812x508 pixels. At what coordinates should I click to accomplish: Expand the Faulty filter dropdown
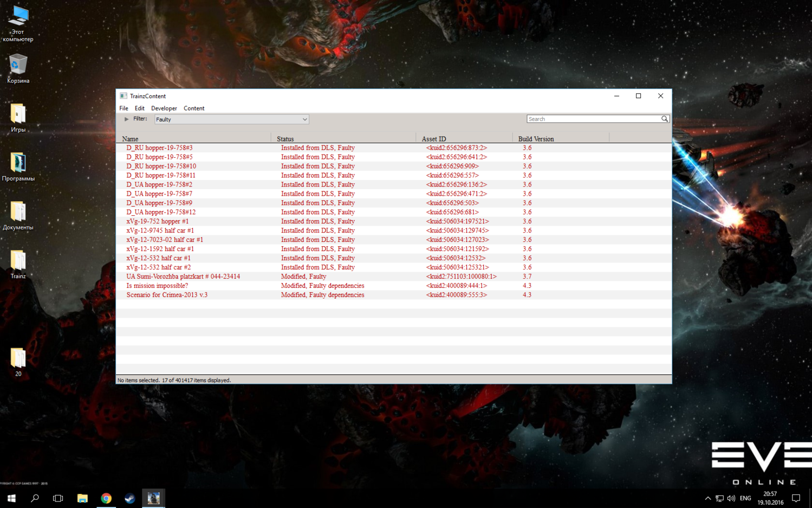[232, 119]
